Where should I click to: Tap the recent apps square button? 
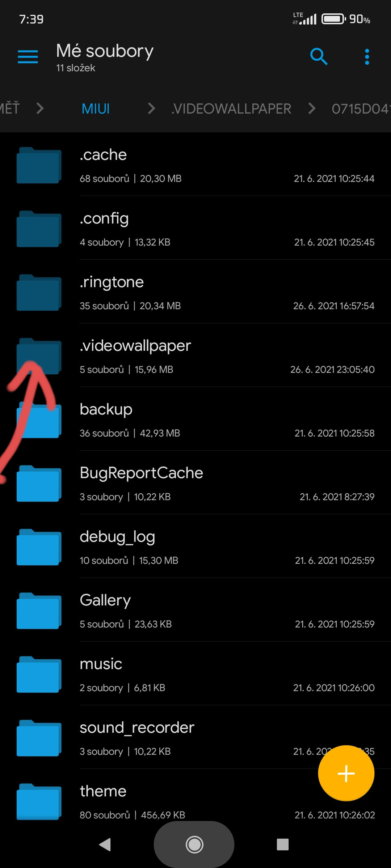[x=283, y=844]
